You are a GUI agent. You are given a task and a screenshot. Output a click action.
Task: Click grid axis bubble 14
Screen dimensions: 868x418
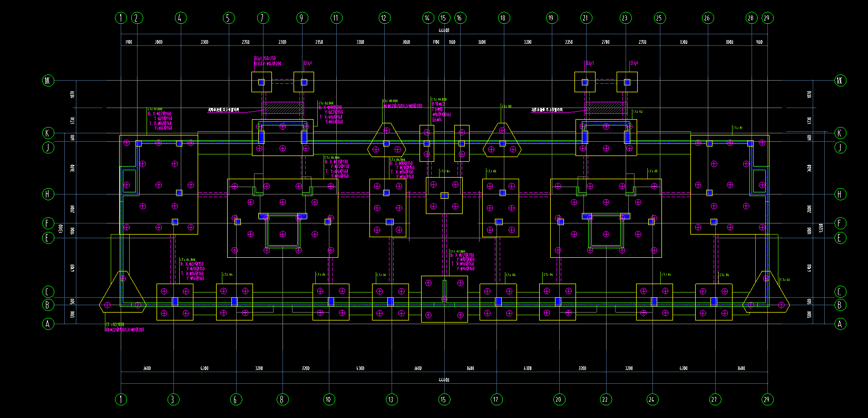click(427, 18)
